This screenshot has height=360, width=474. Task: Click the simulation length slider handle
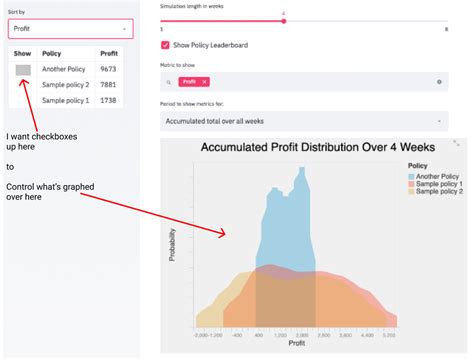(284, 21)
